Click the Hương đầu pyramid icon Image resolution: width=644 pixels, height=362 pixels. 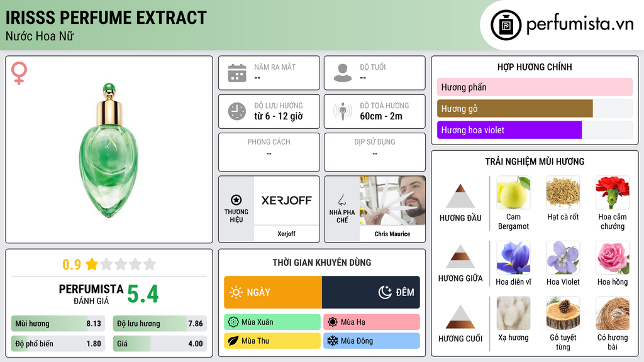[460, 196]
